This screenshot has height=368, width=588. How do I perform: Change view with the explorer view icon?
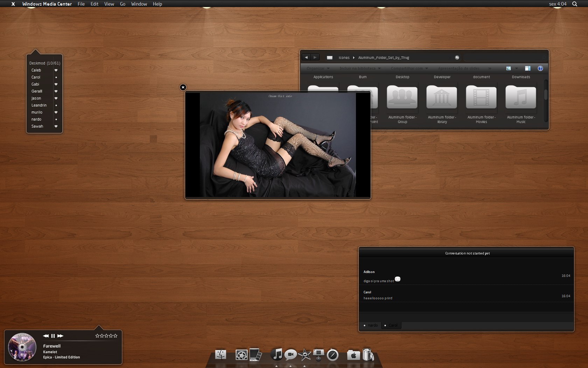click(x=509, y=68)
